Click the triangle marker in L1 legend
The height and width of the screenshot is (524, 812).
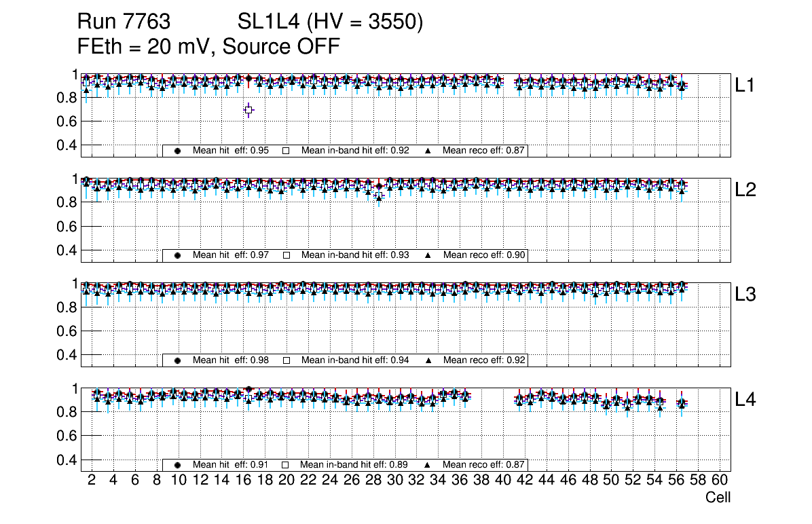(x=428, y=151)
